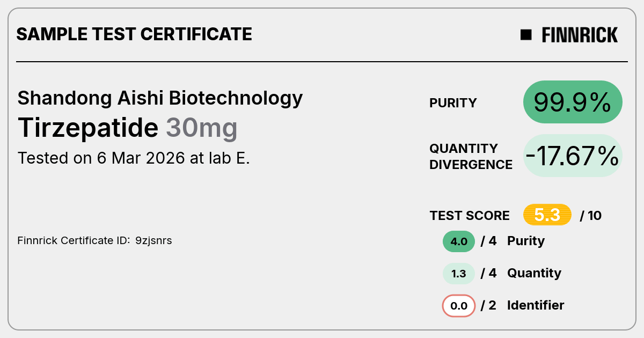Viewport: 644px width, 338px height.
Task: Click the Shandong Aishi Biotechnology vendor name
Action: 160,98
